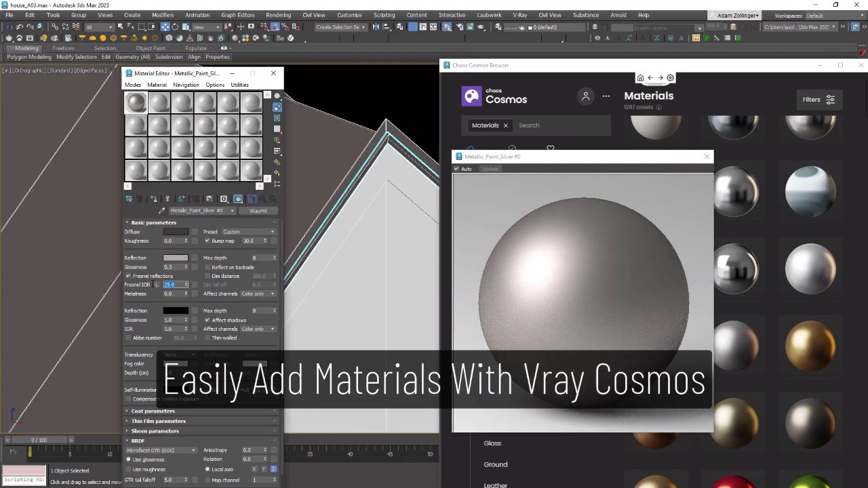
Task: Open the Rendering menu
Action: (x=278, y=15)
